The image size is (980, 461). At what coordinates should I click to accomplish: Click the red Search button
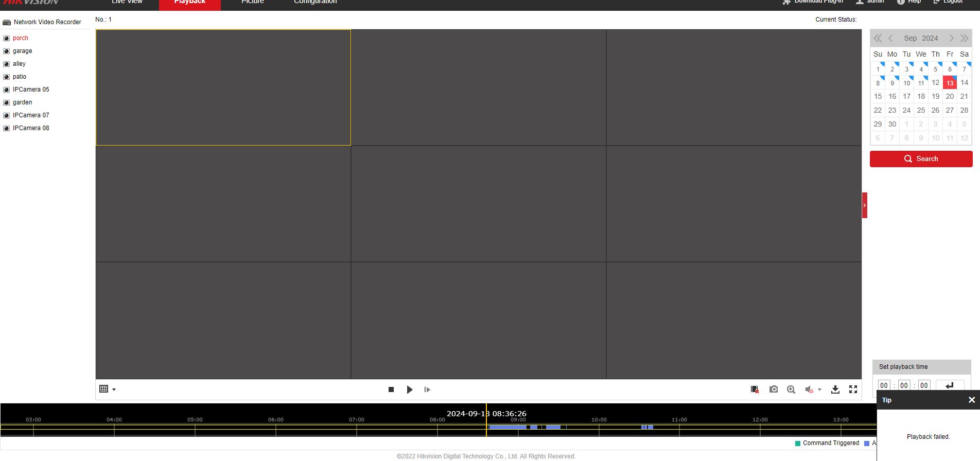point(921,159)
